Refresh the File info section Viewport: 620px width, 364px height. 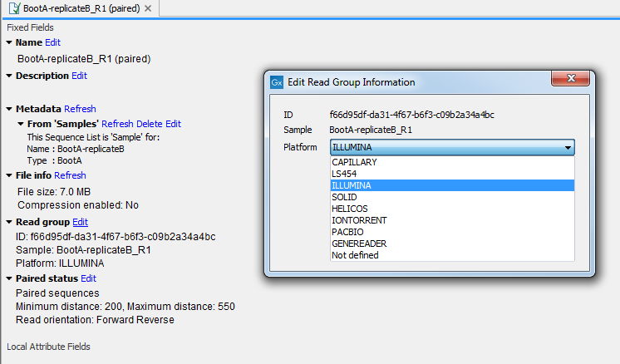(70, 175)
